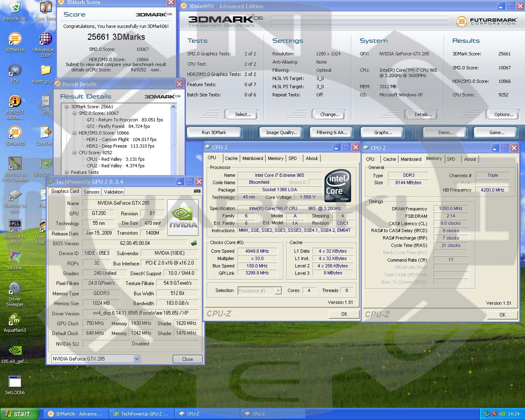Open the Windows Start menu
525x420 pixels.
19,414
